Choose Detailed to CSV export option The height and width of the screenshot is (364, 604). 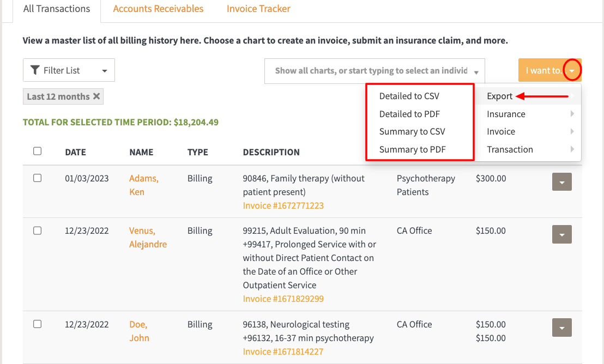[409, 96]
